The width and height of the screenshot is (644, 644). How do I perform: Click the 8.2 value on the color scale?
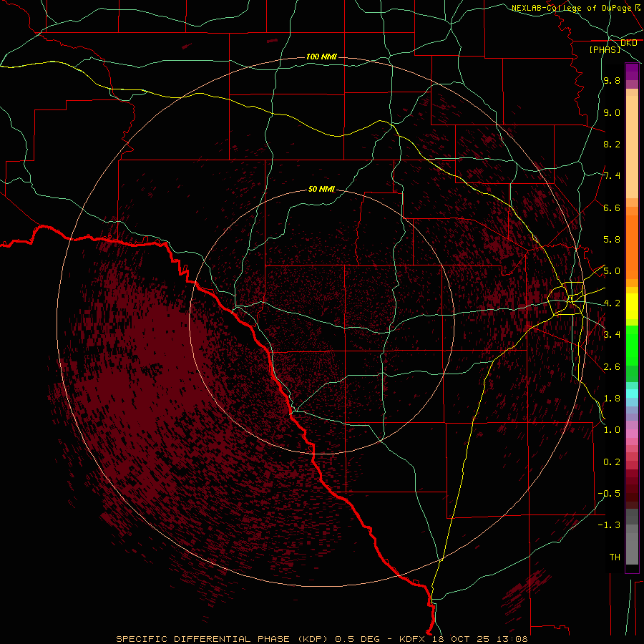[x=612, y=144]
